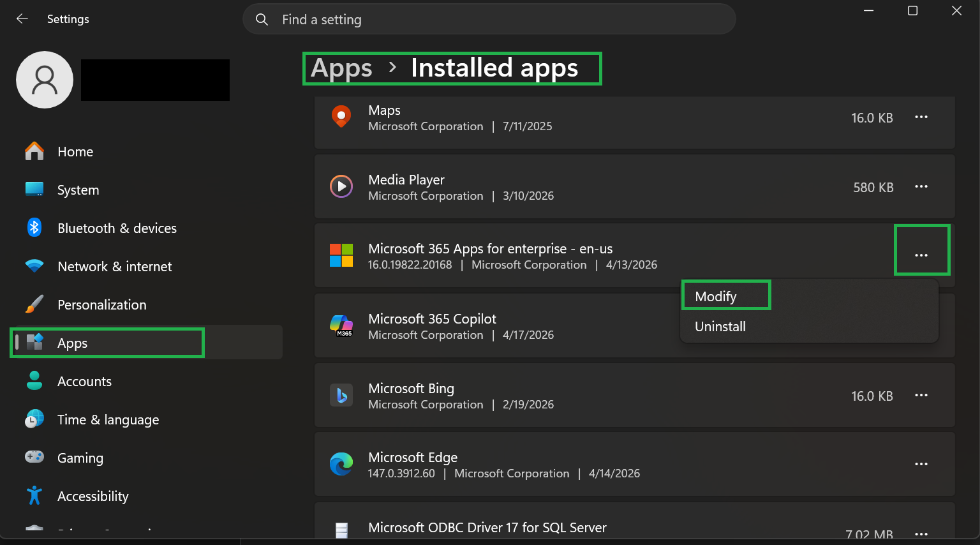
Task: Go back using the Settings back arrow
Action: (22, 19)
